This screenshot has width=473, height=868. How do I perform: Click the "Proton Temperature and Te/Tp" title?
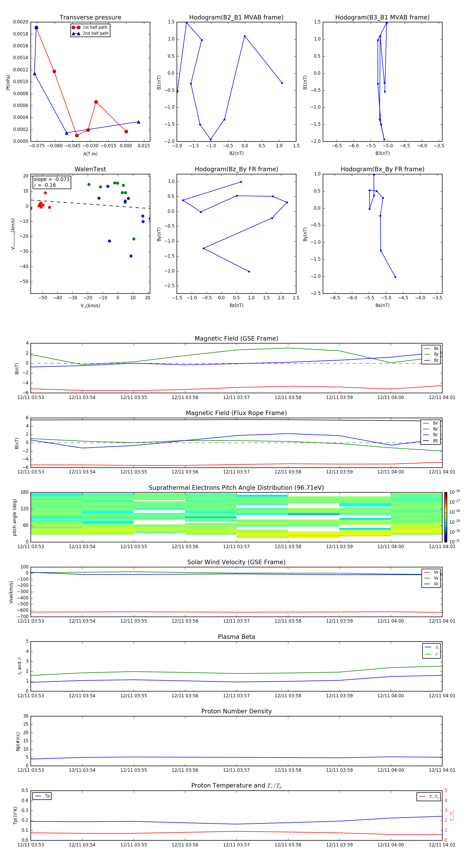click(236, 786)
